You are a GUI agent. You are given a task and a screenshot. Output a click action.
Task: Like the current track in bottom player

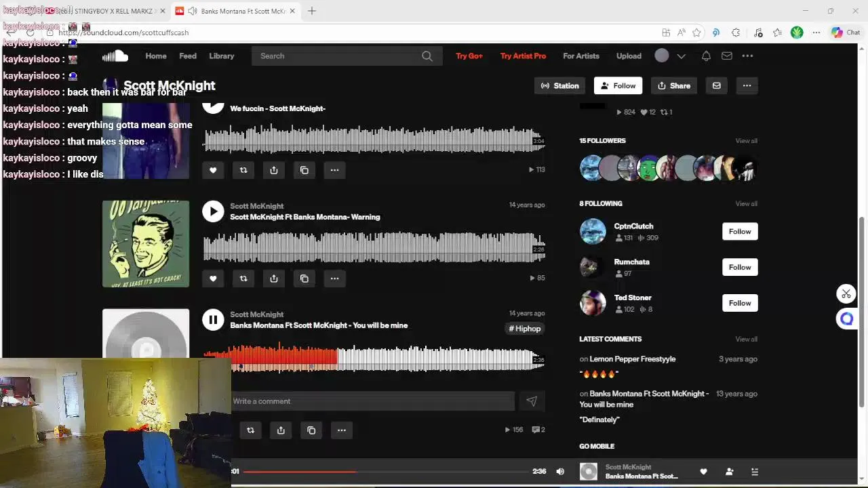[703, 472]
